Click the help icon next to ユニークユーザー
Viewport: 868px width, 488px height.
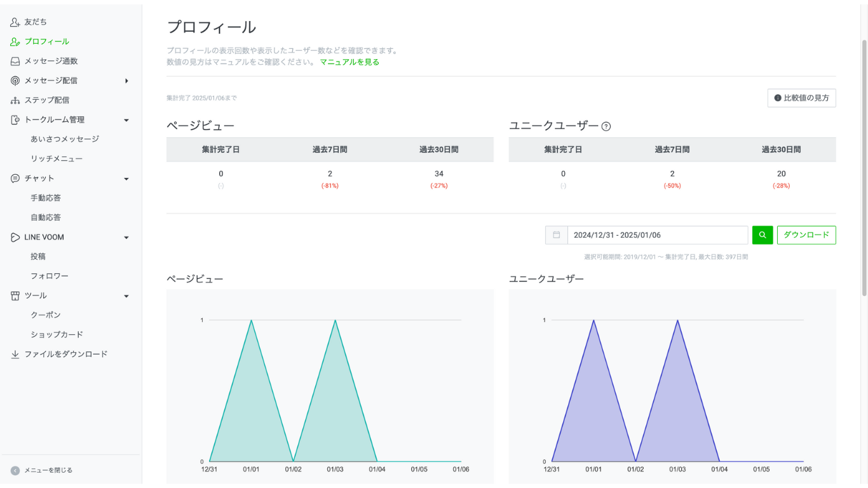point(606,126)
